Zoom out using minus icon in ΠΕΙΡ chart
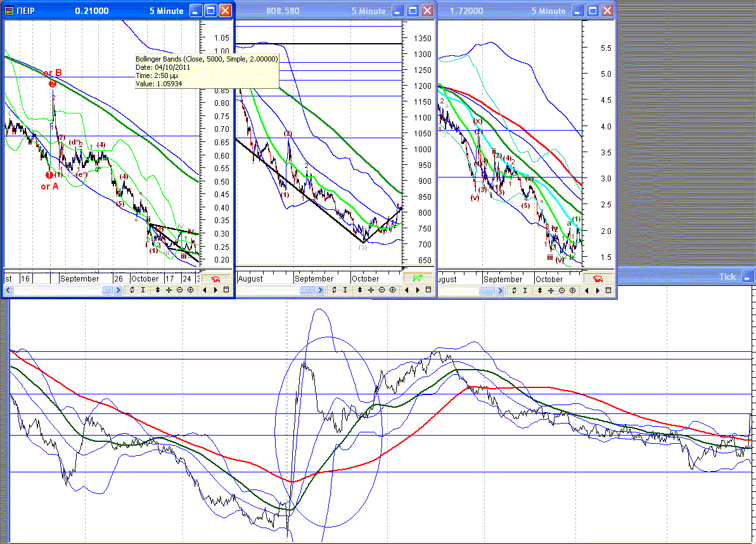This screenshot has width=756, height=544. coord(180,290)
